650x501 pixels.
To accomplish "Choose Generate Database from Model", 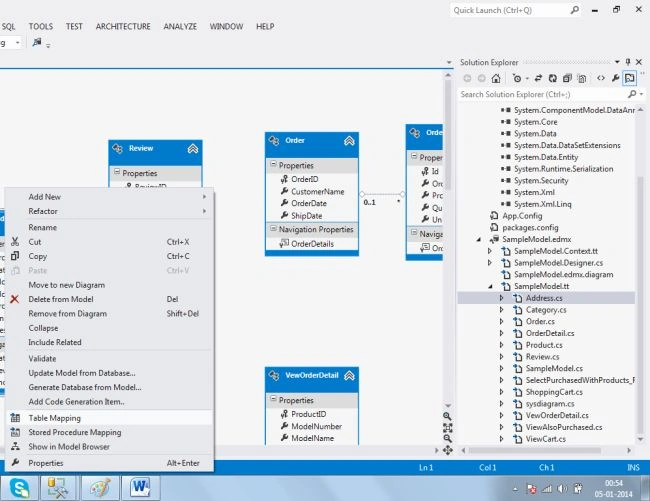I will [110, 387].
